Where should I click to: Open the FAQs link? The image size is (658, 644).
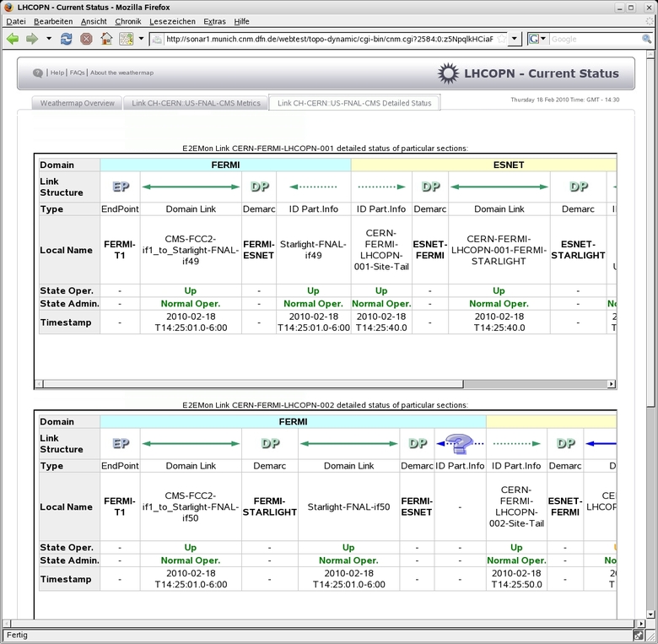(x=78, y=73)
